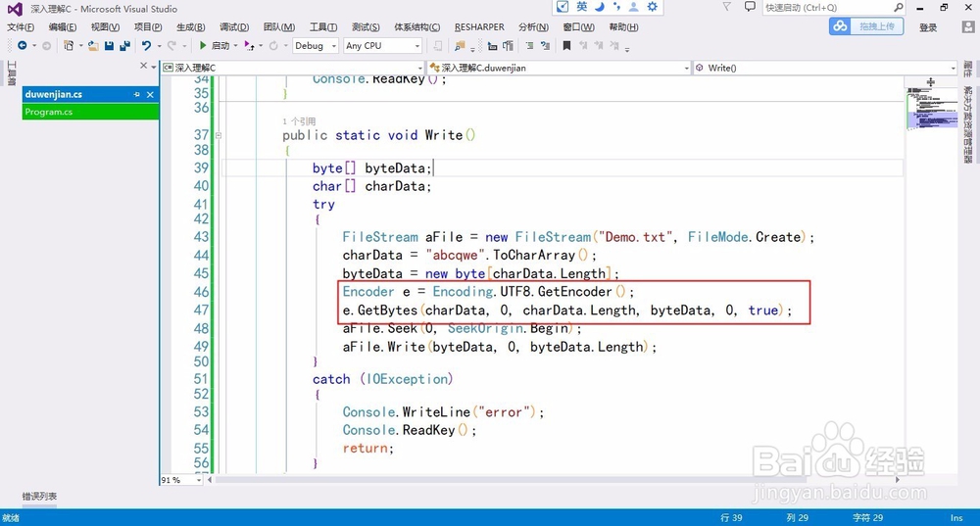Open the Any CPU platform dropdown
The height and width of the screenshot is (526, 980).
coord(382,46)
